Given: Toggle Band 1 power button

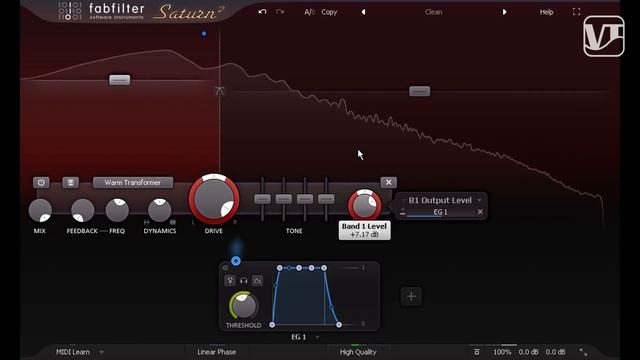Looking at the screenshot, I should click(x=41, y=182).
